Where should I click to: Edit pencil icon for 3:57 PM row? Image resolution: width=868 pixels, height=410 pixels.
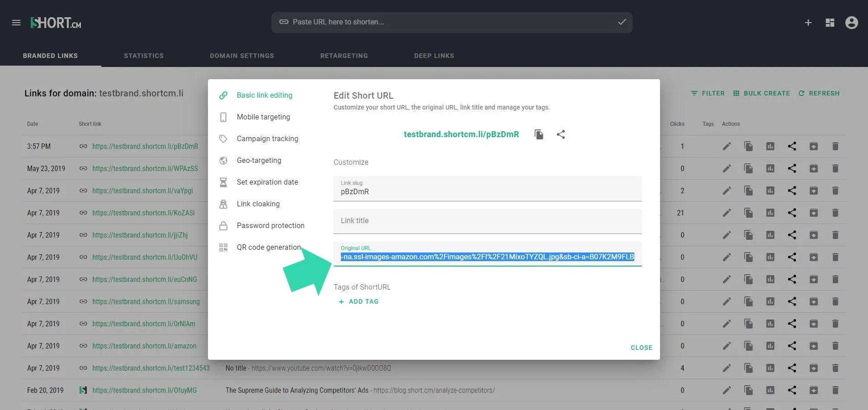pyautogui.click(x=726, y=146)
